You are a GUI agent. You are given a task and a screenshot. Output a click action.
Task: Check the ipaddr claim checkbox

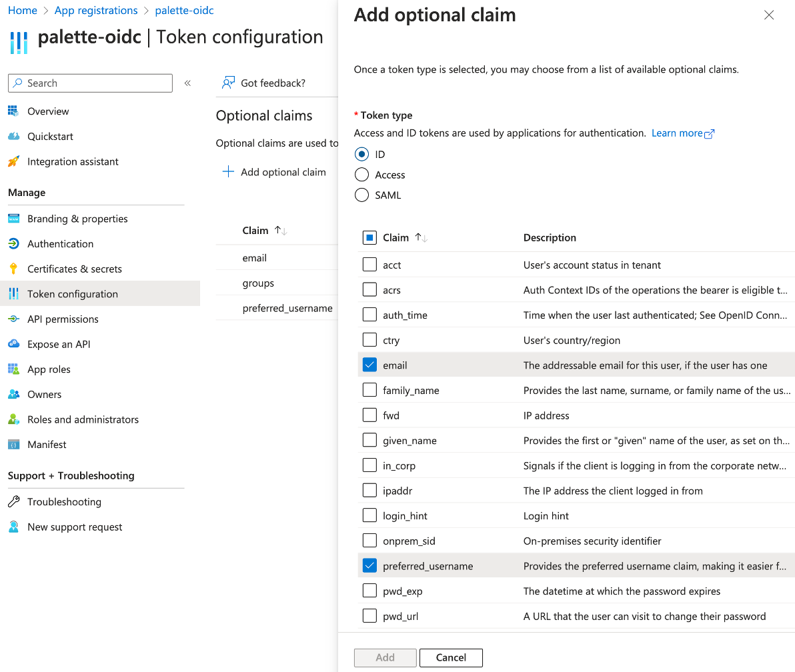click(369, 490)
